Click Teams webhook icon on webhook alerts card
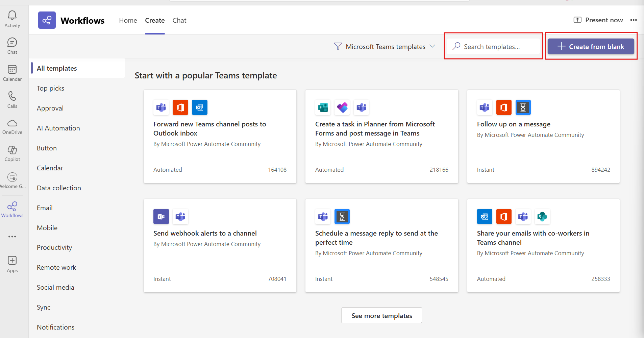644x338 pixels. tap(161, 217)
